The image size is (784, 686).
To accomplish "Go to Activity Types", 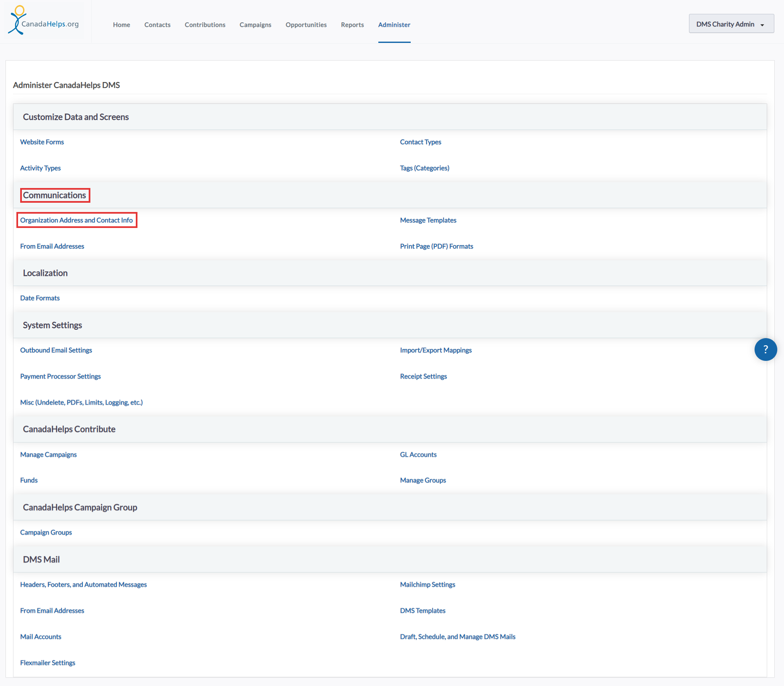I will 40,168.
